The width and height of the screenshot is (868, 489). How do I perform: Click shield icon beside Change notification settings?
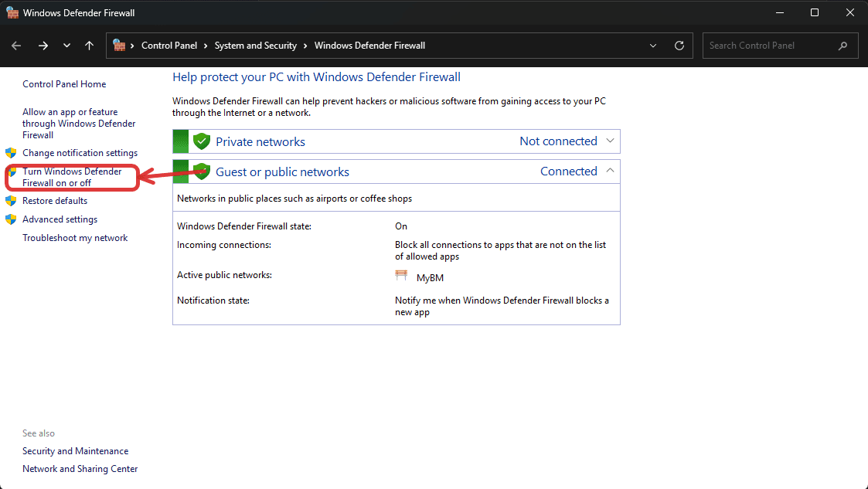pyautogui.click(x=11, y=153)
